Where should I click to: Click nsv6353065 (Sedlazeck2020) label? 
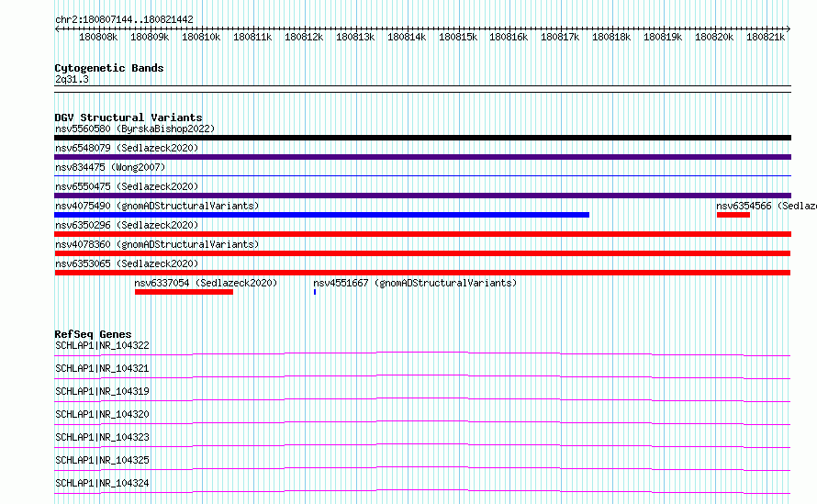[x=127, y=263]
